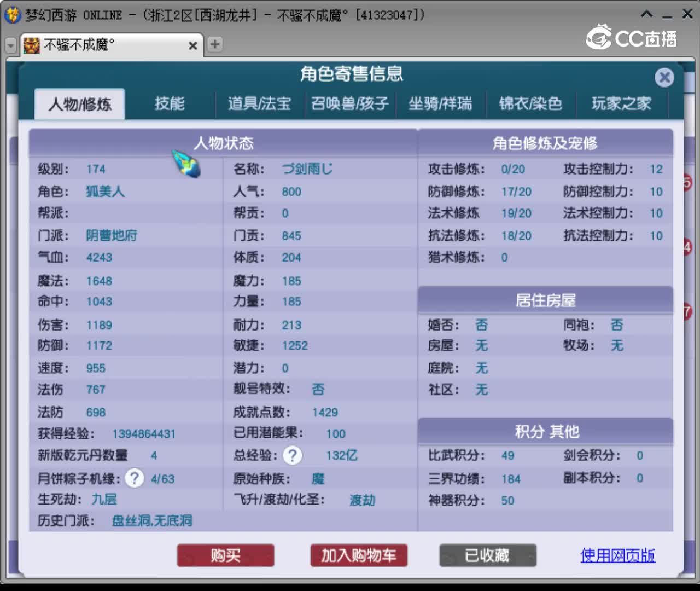
Task: Click the 靓号特效 value 否
Action: tap(318, 389)
